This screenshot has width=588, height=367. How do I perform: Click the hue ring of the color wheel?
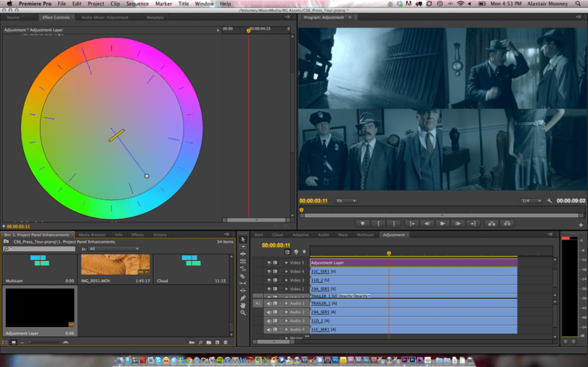tap(30, 128)
